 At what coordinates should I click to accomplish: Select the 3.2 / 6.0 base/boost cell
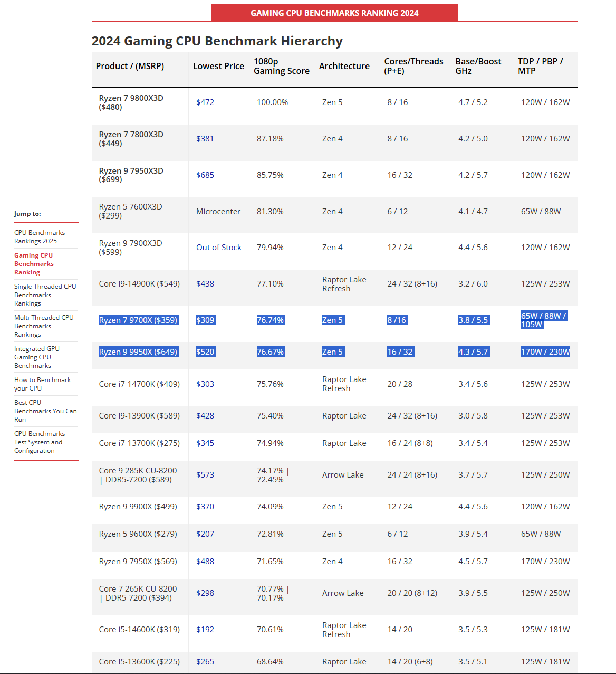[x=473, y=284]
